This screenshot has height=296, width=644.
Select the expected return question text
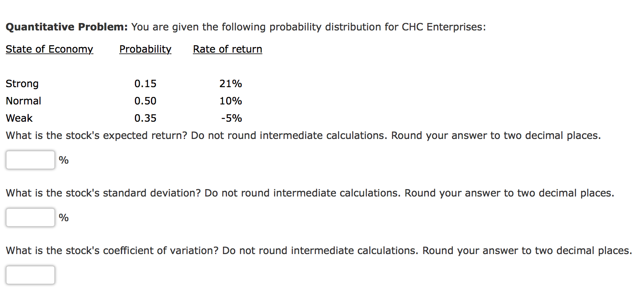[303, 135]
